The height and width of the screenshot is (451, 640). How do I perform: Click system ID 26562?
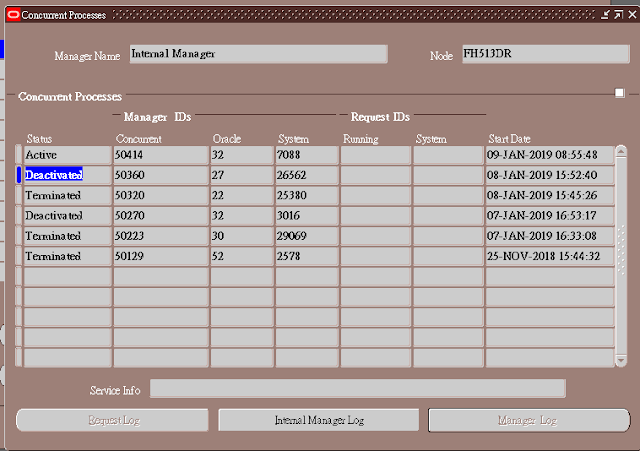[x=307, y=175]
